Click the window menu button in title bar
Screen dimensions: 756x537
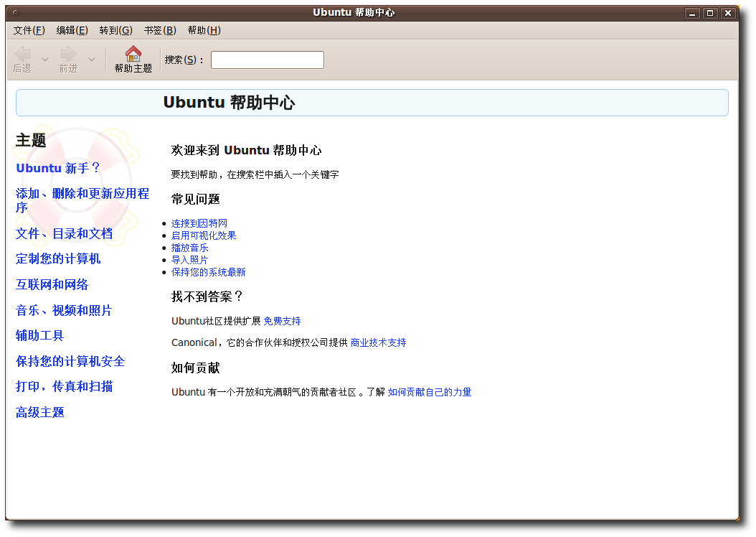[x=16, y=13]
